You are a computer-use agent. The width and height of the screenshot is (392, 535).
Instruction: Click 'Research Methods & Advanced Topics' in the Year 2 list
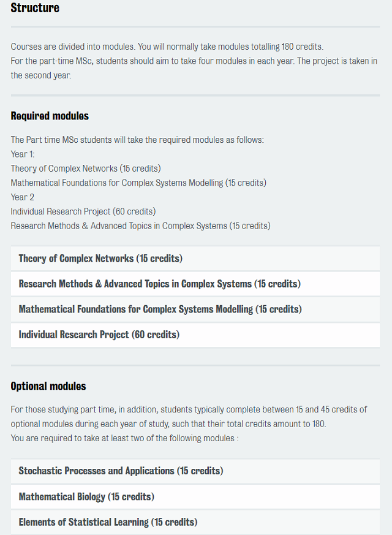point(140,226)
